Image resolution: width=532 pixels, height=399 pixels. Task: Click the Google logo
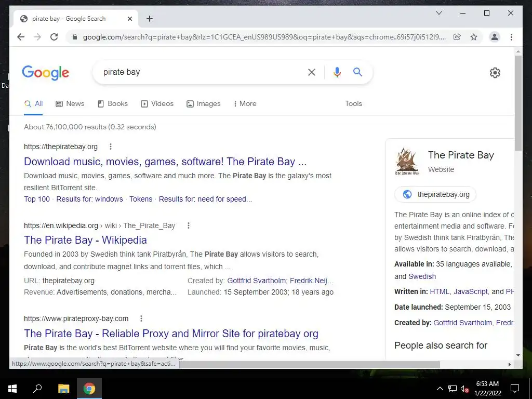[46, 73]
